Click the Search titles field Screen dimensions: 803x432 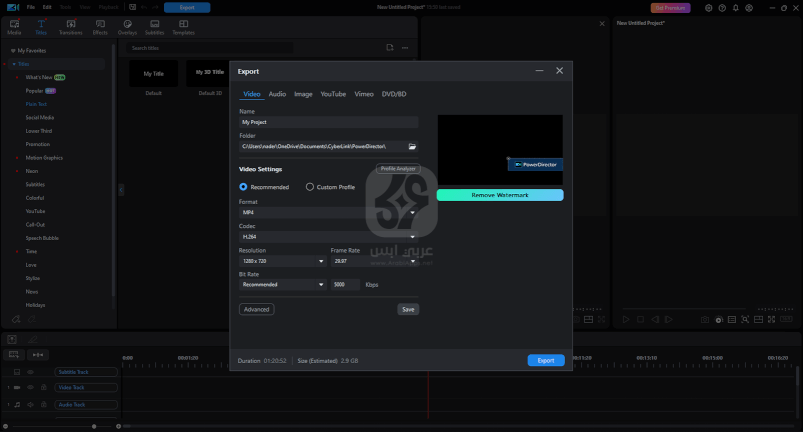210,48
